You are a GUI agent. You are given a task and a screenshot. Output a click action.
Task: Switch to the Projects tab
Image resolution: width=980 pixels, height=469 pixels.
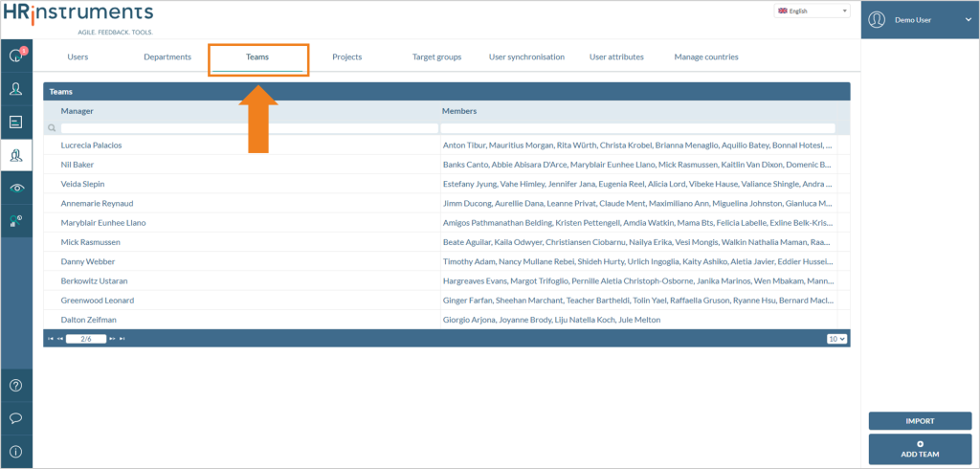(346, 56)
